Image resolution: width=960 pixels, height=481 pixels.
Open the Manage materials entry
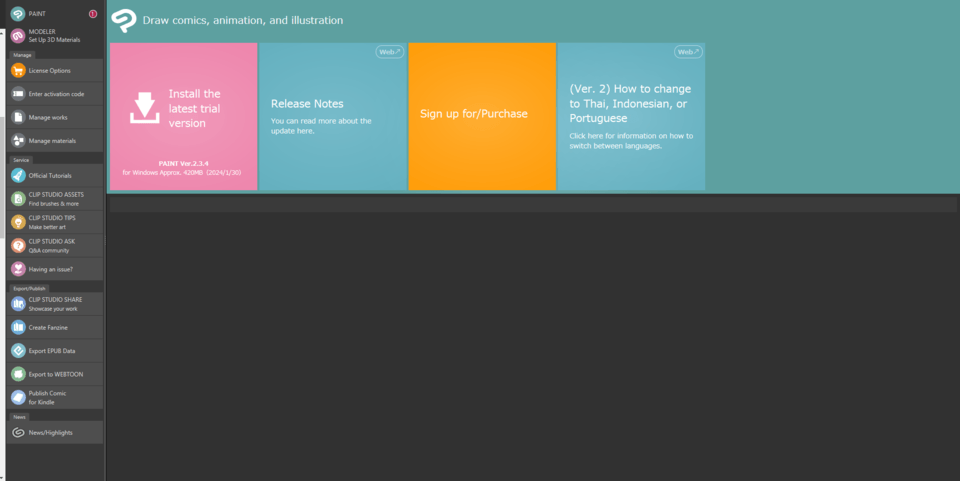pos(55,141)
